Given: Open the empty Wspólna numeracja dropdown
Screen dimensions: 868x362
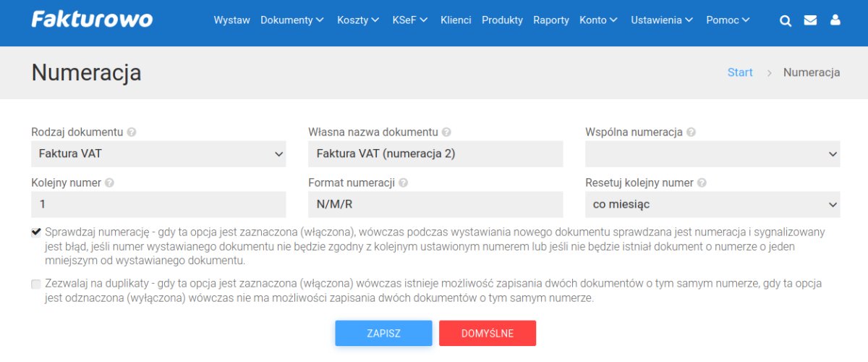Looking at the screenshot, I should [x=712, y=153].
